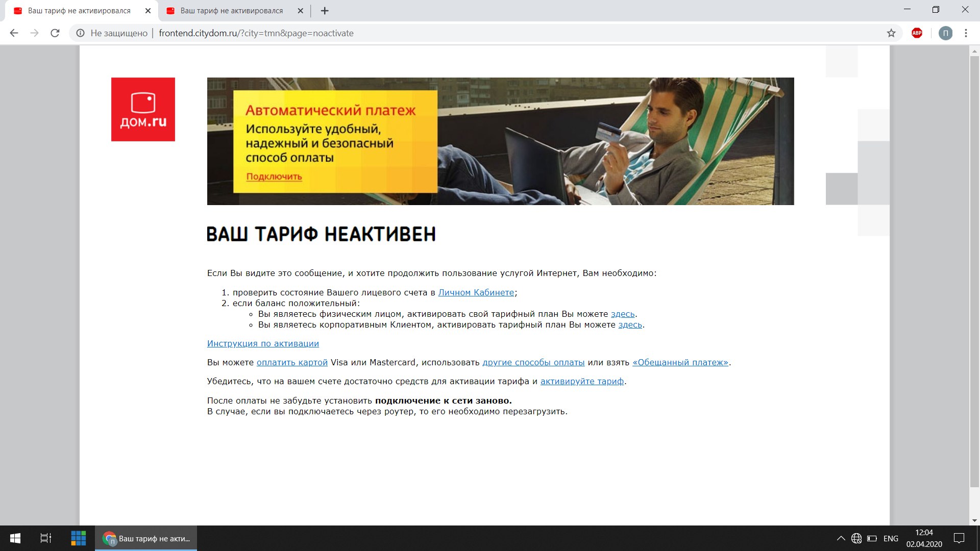Click the scrollbar up arrow
Screen dimensions: 980x551
[974, 51]
